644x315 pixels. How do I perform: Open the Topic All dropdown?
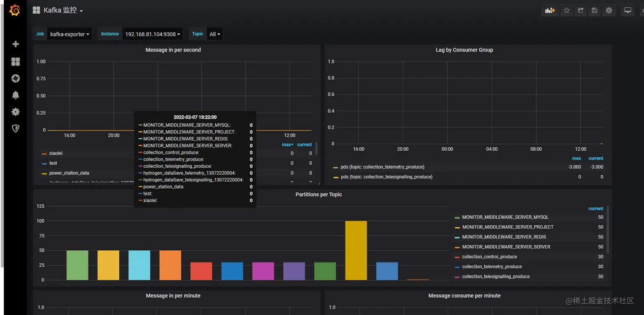[215, 34]
